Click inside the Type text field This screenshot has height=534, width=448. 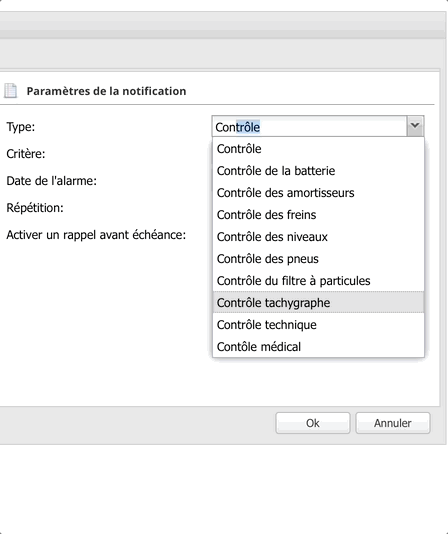(309, 126)
